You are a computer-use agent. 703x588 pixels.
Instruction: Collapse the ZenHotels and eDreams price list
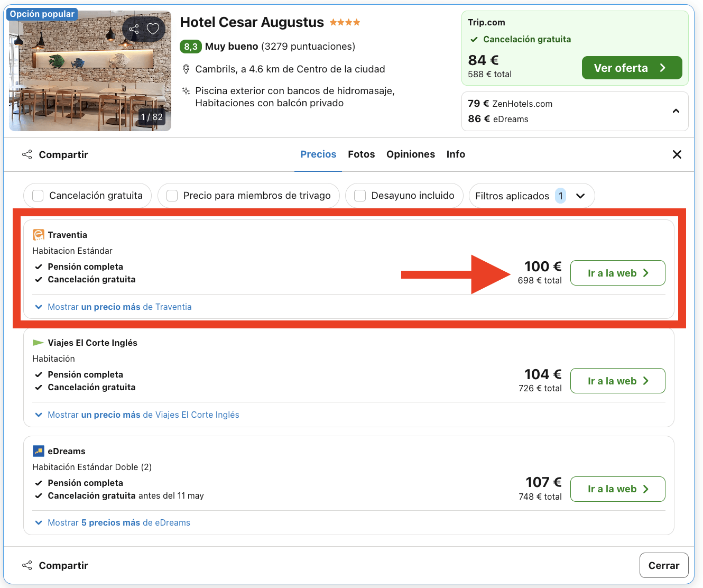[x=676, y=111]
